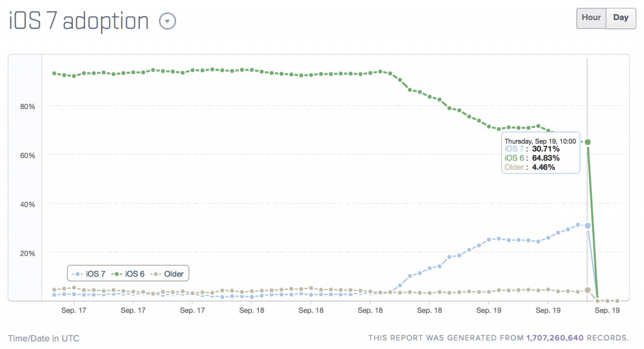Click the 20% y-axis label
This screenshot has width=644, height=349.
pos(28,253)
